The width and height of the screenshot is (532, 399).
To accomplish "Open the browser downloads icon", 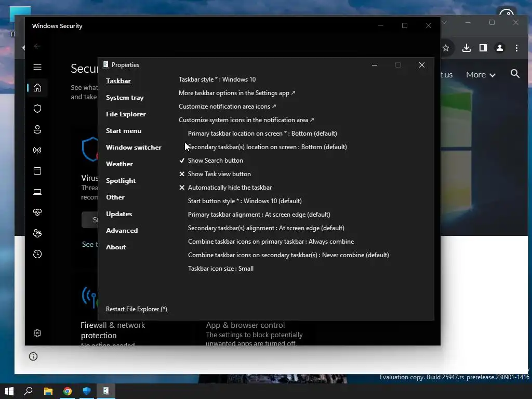I will click(467, 48).
